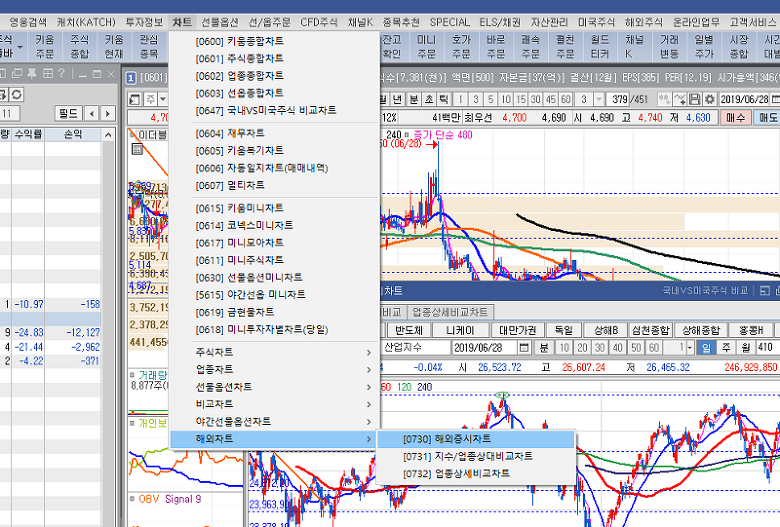The width and height of the screenshot is (780, 527).
Task: Click the 410 count field in overseas chart
Action: tap(767, 347)
